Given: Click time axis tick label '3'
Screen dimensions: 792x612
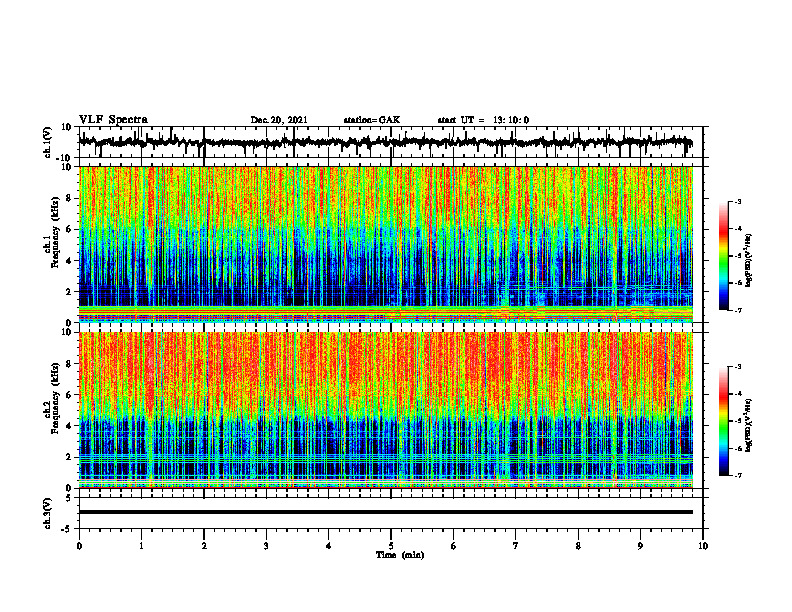Looking at the screenshot, I should click(266, 546).
